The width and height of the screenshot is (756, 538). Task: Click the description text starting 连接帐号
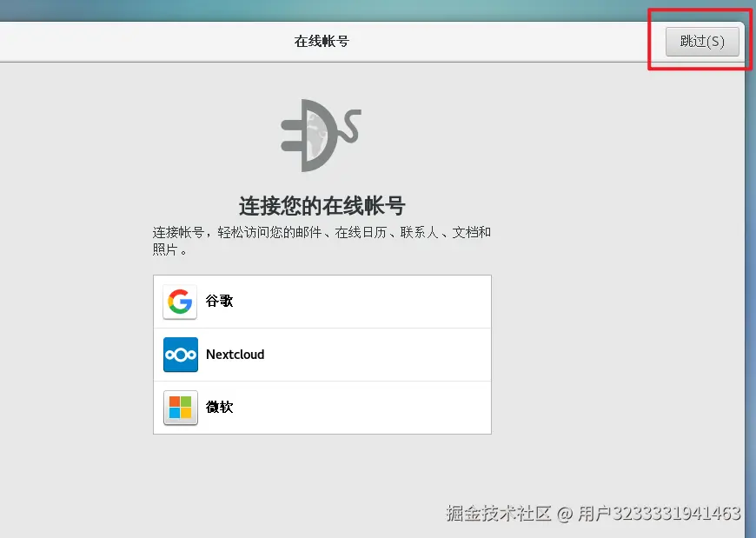pos(322,241)
